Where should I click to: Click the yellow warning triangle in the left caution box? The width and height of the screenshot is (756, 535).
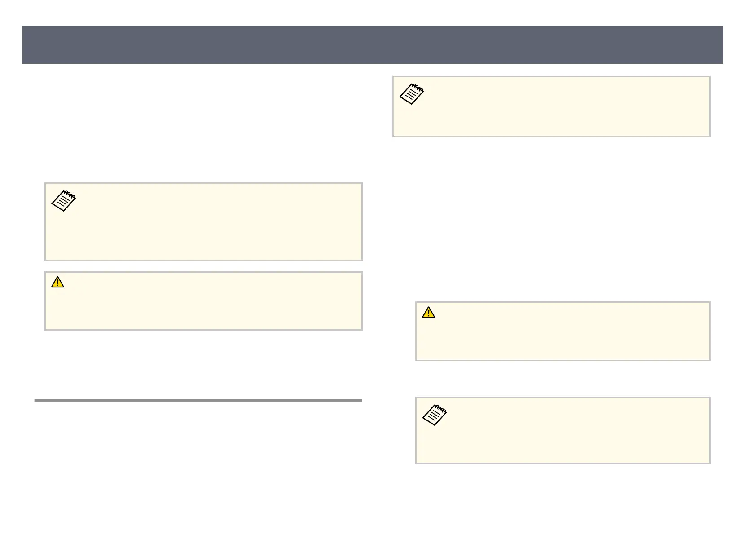point(58,282)
